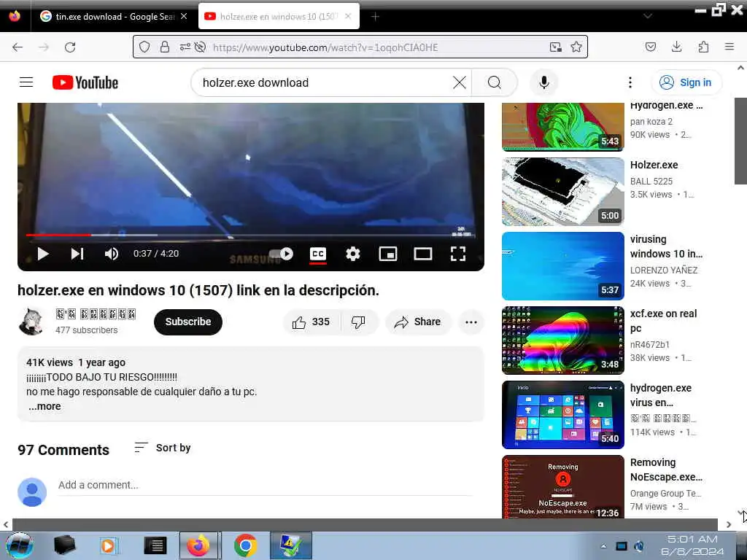
Task: Start voice search with microphone icon
Action: (x=543, y=82)
